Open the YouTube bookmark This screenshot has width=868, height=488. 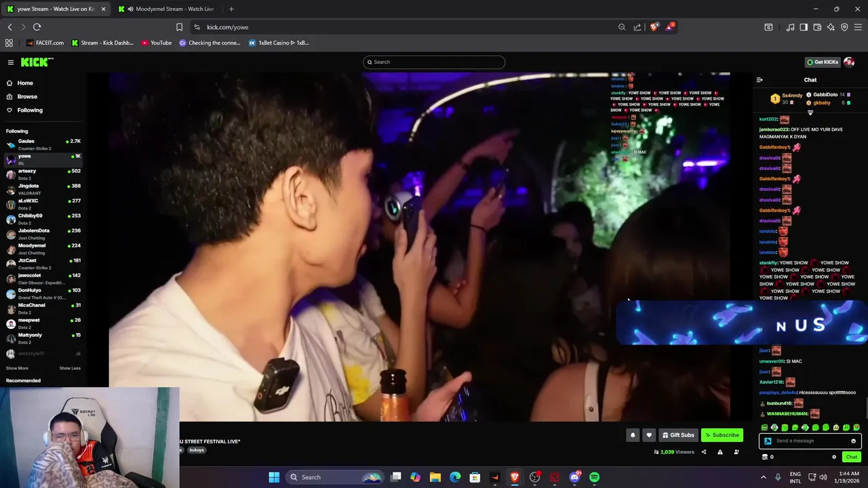click(x=157, y=43)
